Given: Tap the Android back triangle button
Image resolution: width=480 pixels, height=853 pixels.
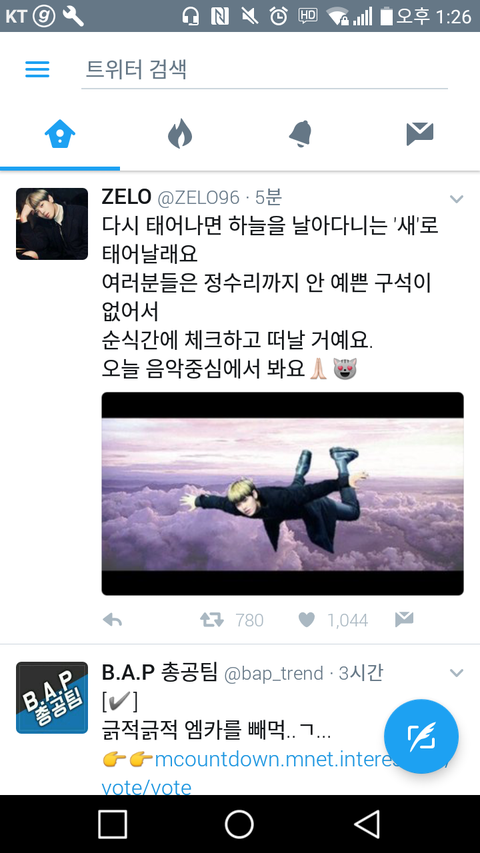Looking at the screenshot, I should tap(367, 824).
